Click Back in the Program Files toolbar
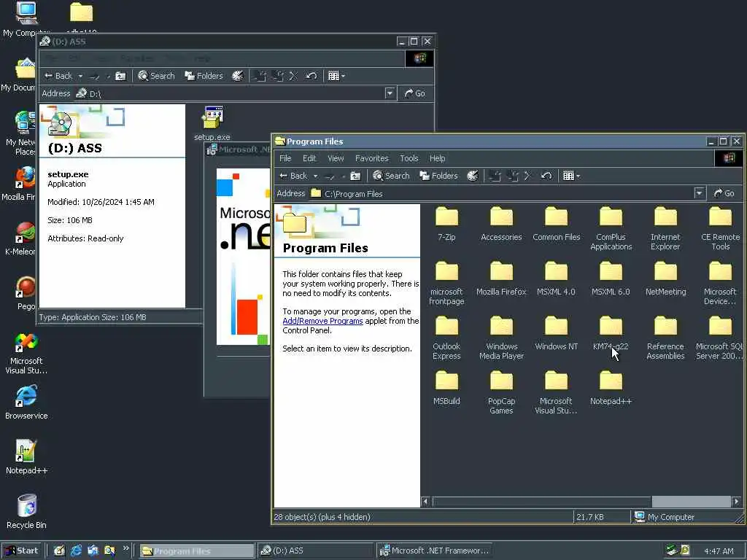 click(293, 176)
